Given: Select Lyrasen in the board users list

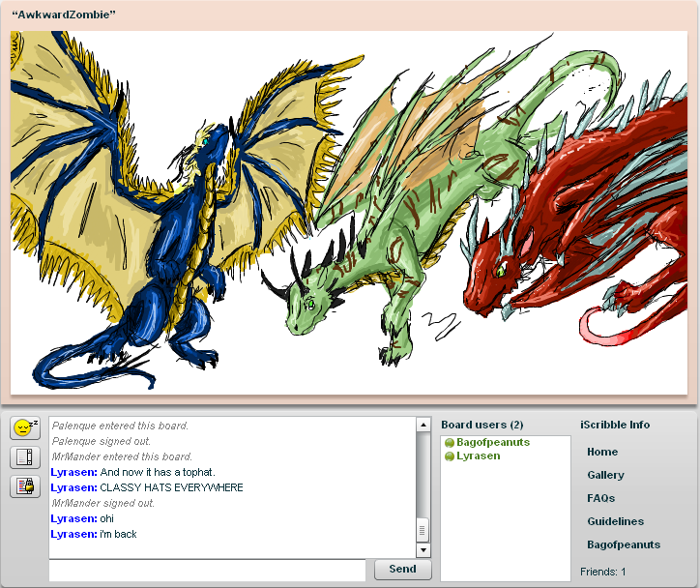Looking at the screenshot, I should (x=478, y=456).
